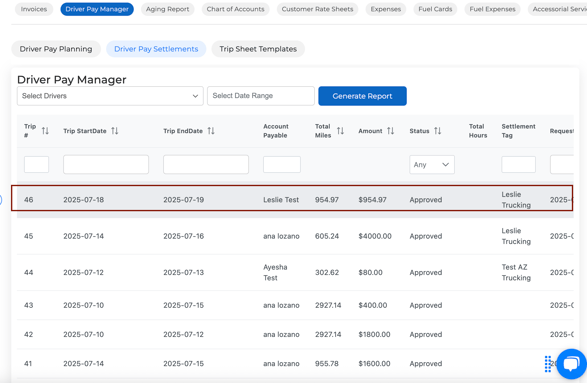Sort by Total Miles arrows icon
Viewport: 587px width, 383px height.
click(340, 131)
